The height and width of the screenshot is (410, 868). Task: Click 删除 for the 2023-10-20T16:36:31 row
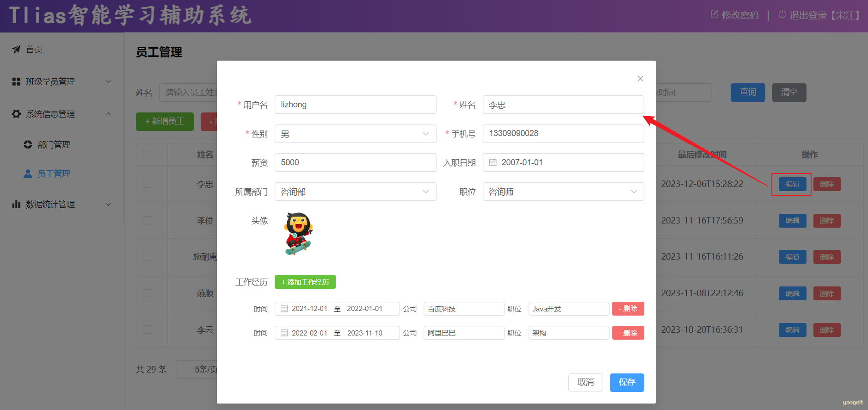click(x=827, y=329)
